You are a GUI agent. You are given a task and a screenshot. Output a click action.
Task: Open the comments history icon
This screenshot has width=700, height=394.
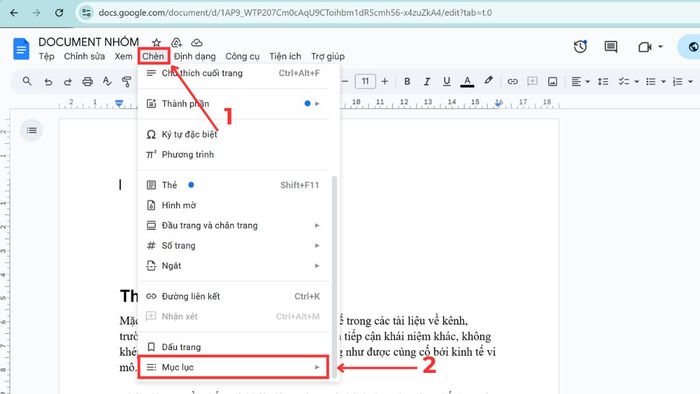[611, 46]
